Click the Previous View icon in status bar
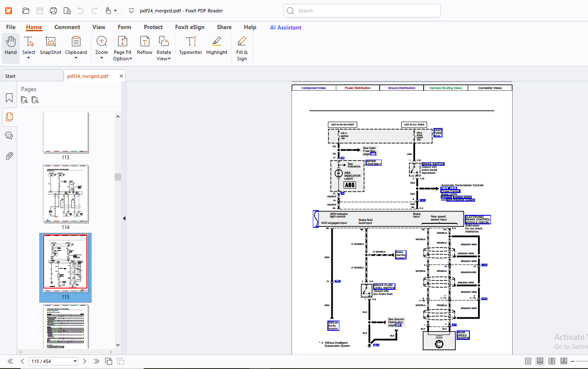588x369 pixels. pos(109,361)
